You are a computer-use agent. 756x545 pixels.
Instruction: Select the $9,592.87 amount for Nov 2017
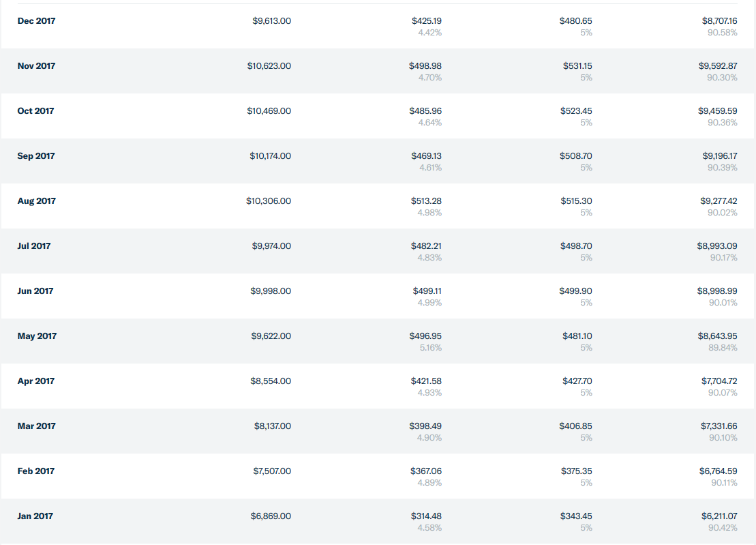click(718, 65)
